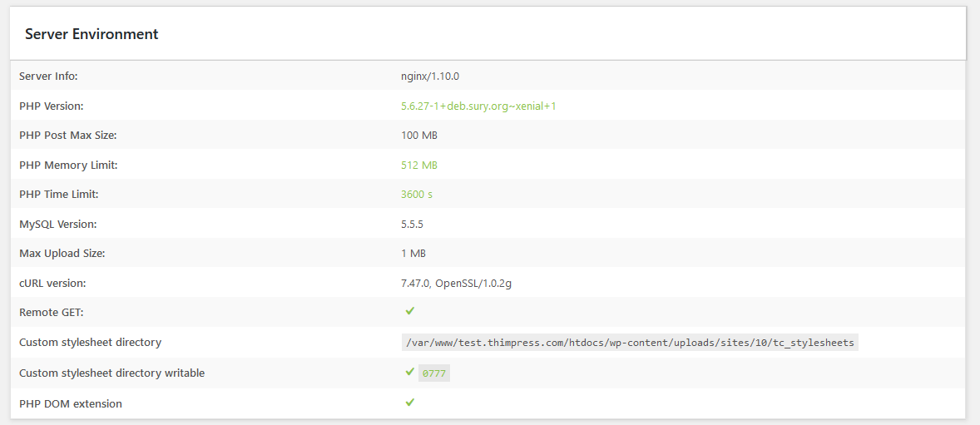Click the Remote GET row label
Screen dimensions: 980x425
tap(52, 313)
